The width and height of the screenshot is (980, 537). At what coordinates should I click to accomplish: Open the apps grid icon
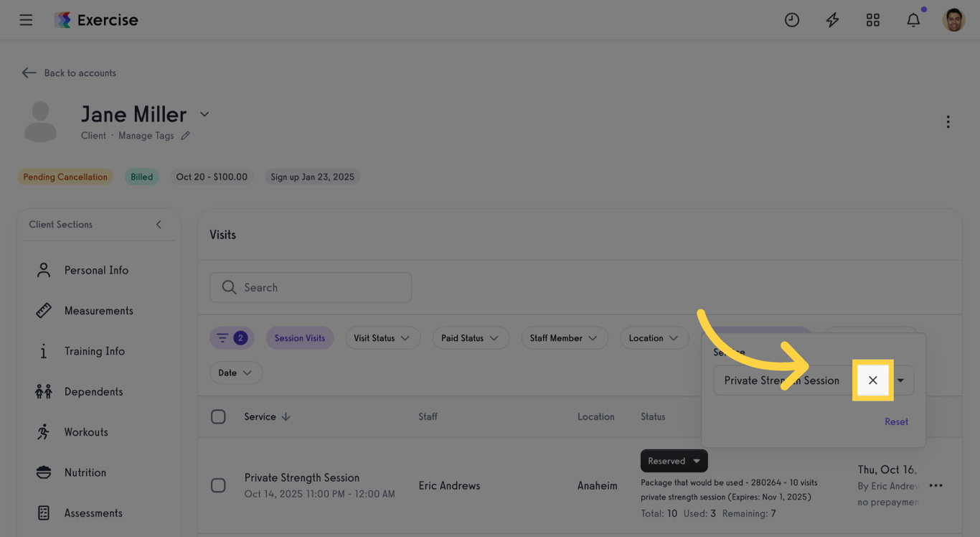coord(872,20)
